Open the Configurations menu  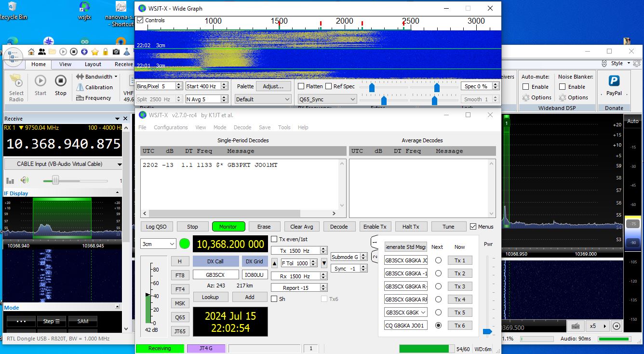[171, 127]
